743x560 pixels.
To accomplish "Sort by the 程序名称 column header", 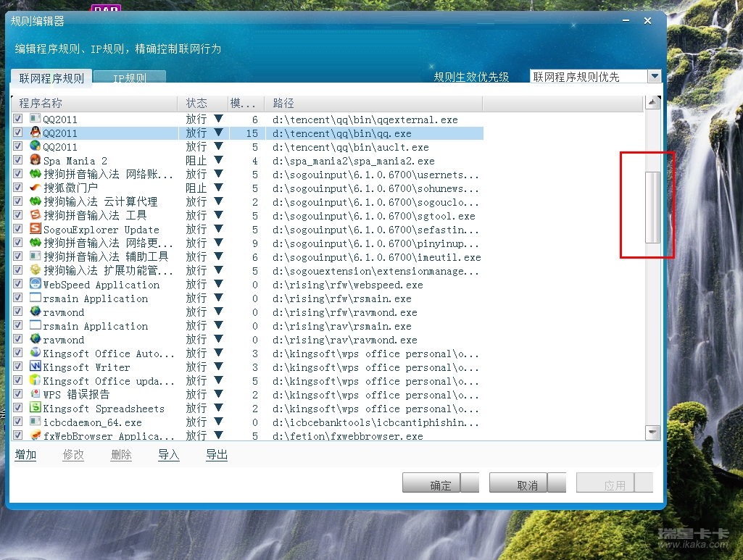I will [x=94, y=103].
